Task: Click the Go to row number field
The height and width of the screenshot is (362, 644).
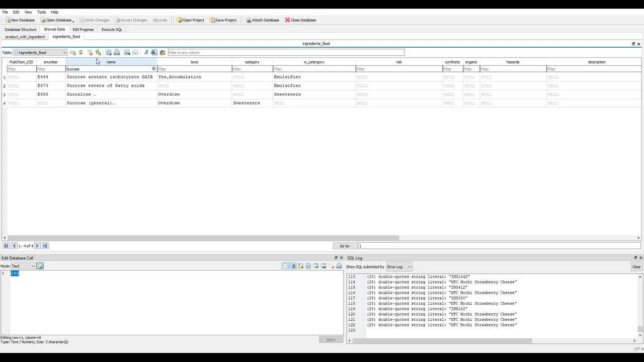Action: tap(499, 246)
